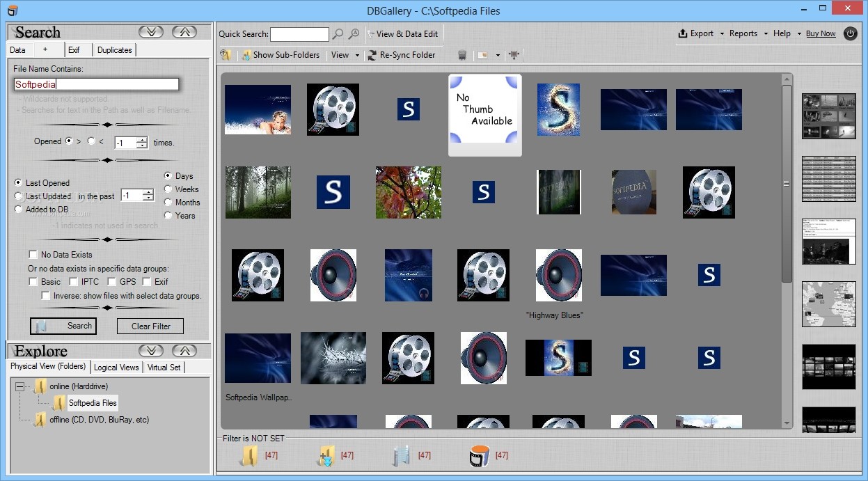Decrease the in the past spinner value
This screenshot has height=481, width=868.
(148, 198)
